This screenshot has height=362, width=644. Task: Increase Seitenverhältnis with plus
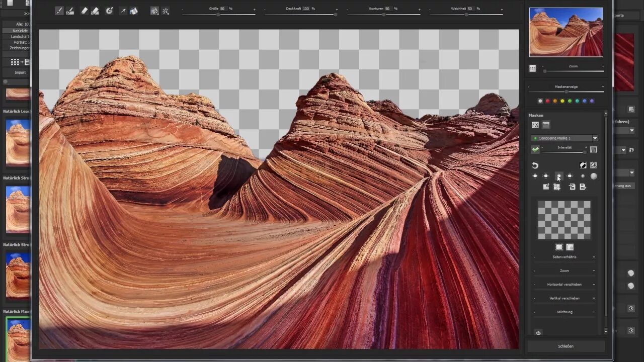(x=594, y=257)
